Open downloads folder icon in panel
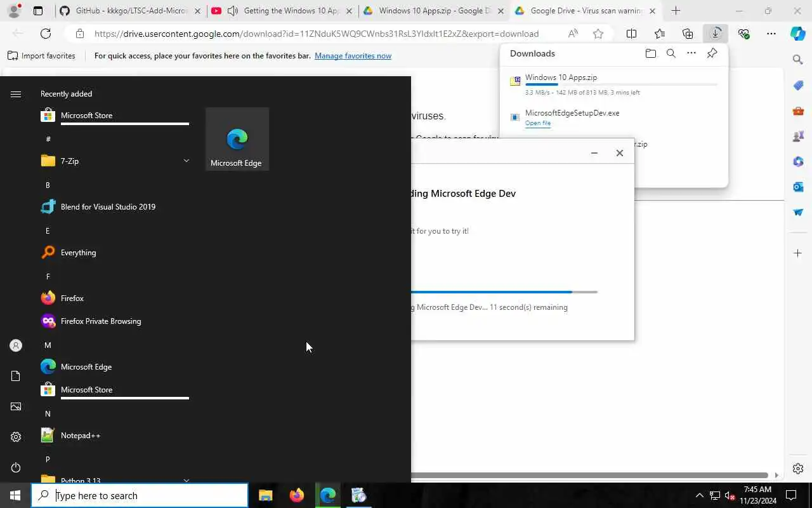Viewport: 812px width, 508px height. [650, 53]
